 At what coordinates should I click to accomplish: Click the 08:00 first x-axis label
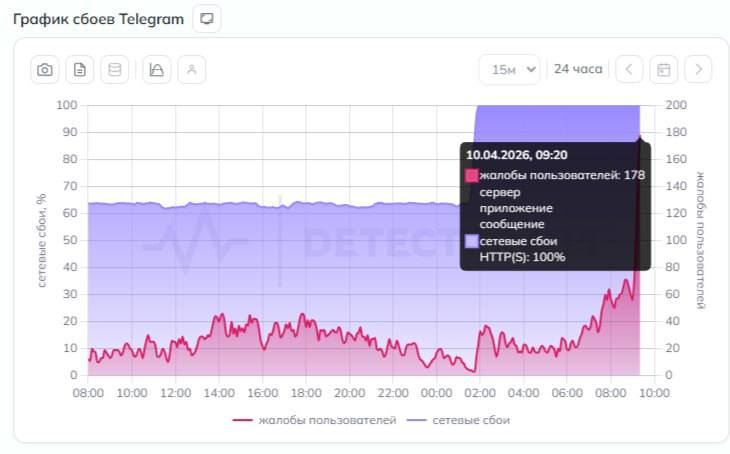point(88,393)
